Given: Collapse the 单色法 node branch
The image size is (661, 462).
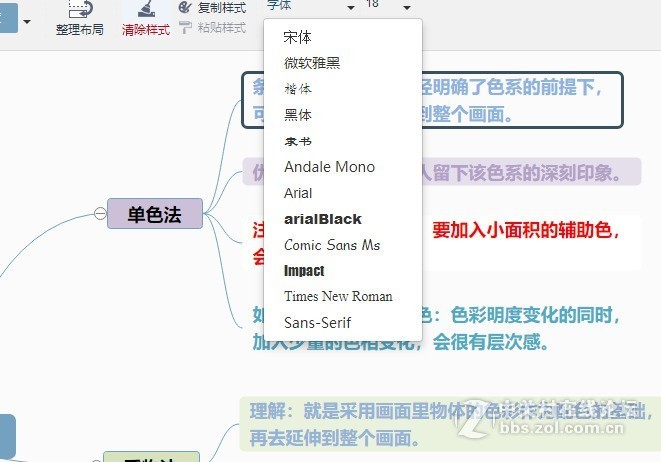Looking at the screenshot, I should [100, 213].
